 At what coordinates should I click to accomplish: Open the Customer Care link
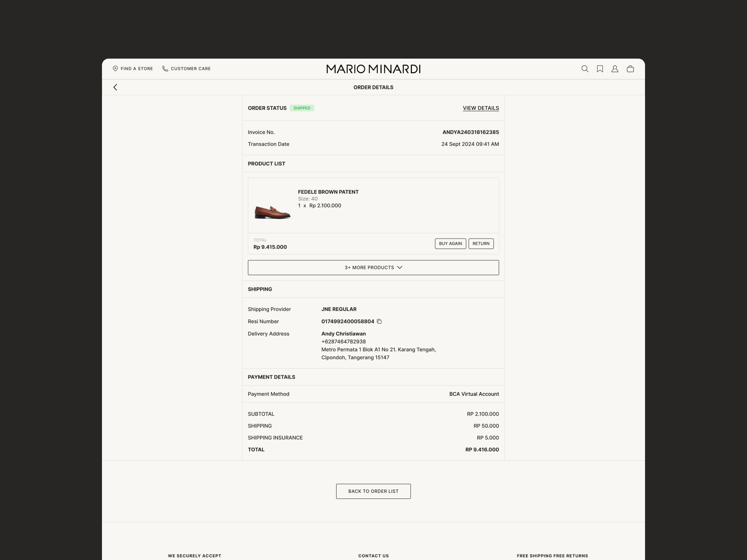[186, 69]
